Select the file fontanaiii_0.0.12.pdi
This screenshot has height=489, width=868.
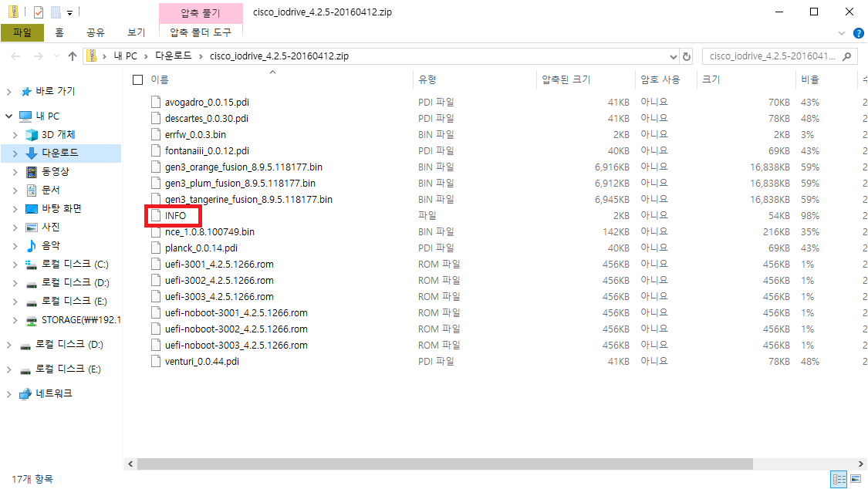pos(207,151)
